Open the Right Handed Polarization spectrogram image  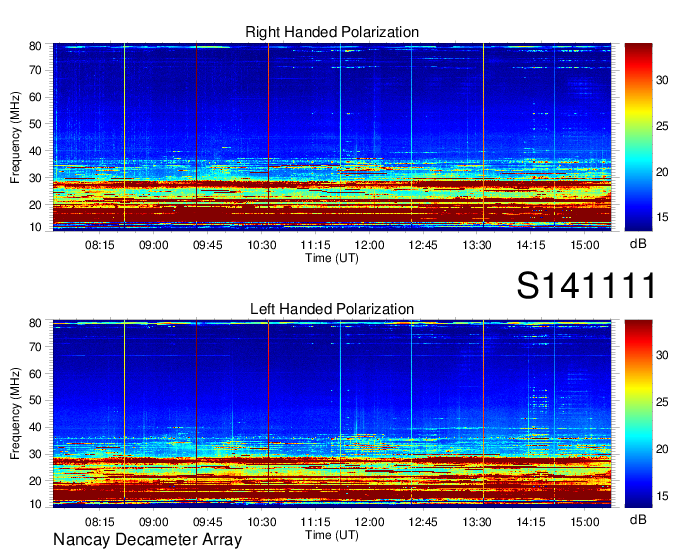pyautogui.click(x=332, y=137)
